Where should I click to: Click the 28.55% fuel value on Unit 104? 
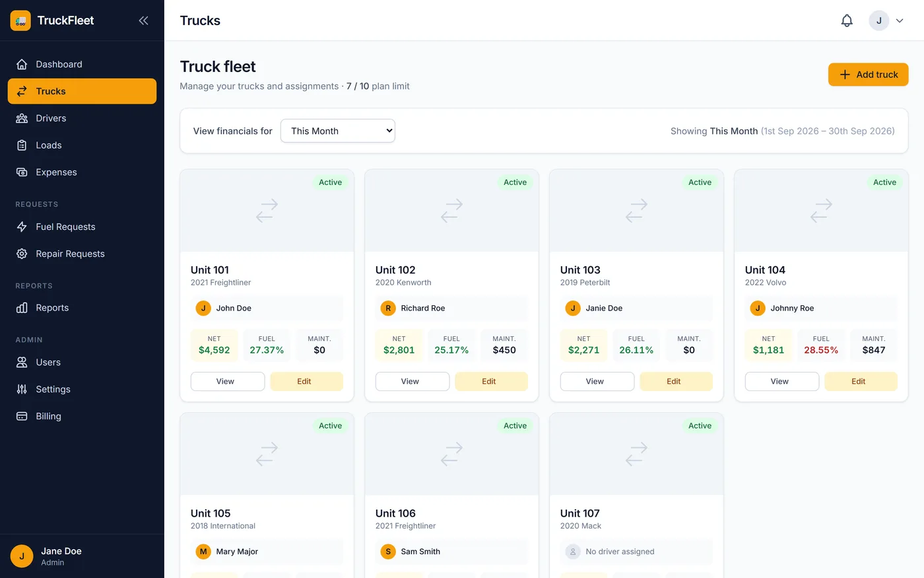pyautogui.click(x=821, y=350)
